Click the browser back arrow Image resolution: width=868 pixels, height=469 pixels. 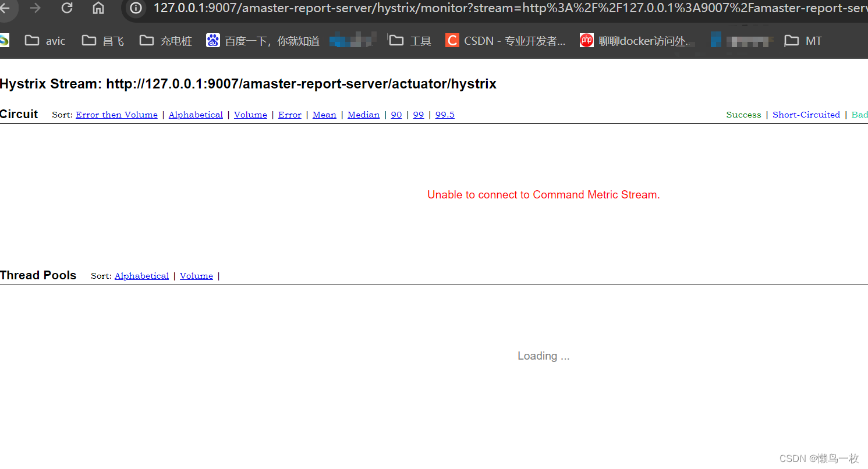click(x=6, y=8)
